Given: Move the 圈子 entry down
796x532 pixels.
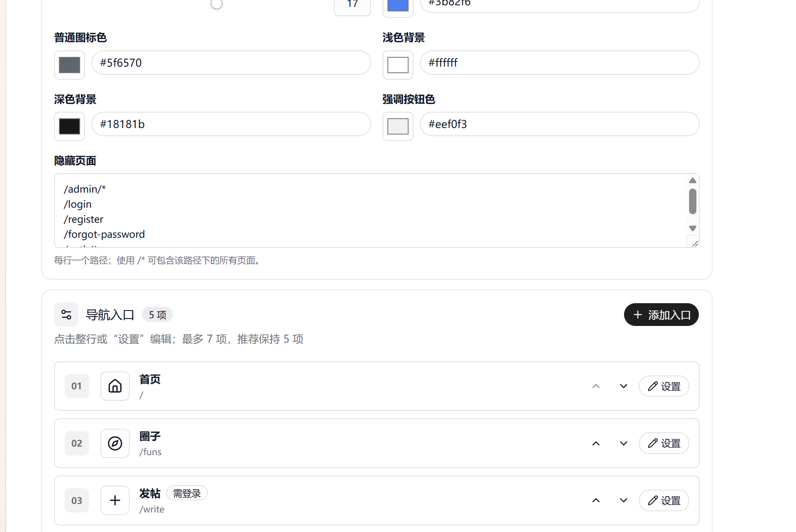Looking at the screenshot, I should (x=624, y=443).
